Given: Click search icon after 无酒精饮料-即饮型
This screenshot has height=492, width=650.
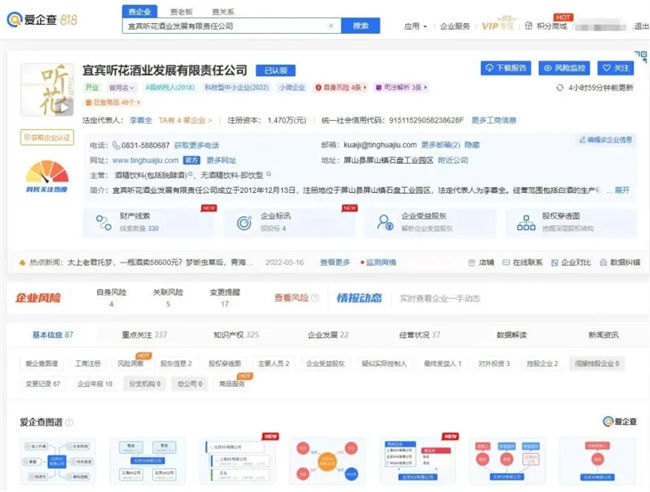Looking at the screenshot, I should click(x=269, y=175).
